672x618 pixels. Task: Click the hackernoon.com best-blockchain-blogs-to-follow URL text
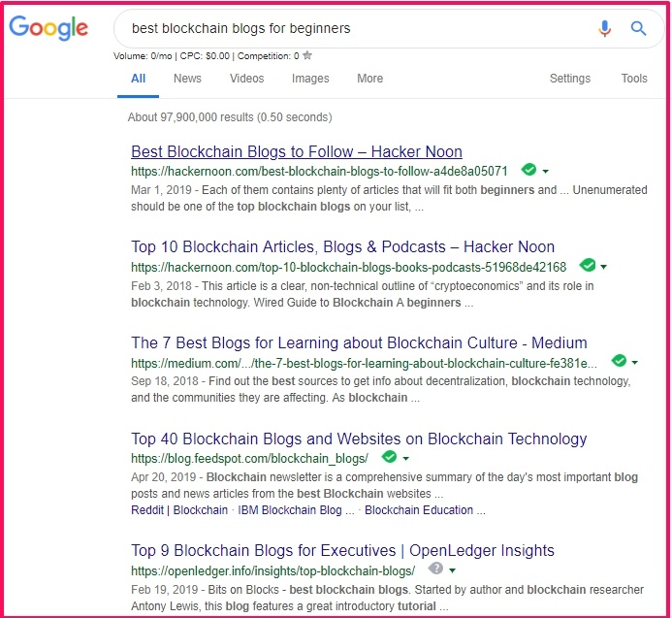click(x=319, y=172)
